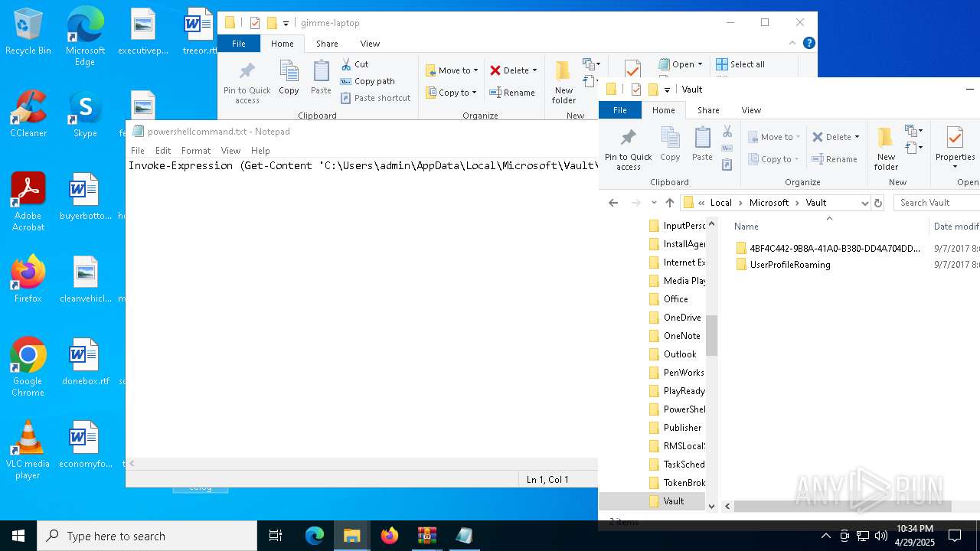Open Move to dropdown in gimme-laptop window

click(x=452, y=70)
